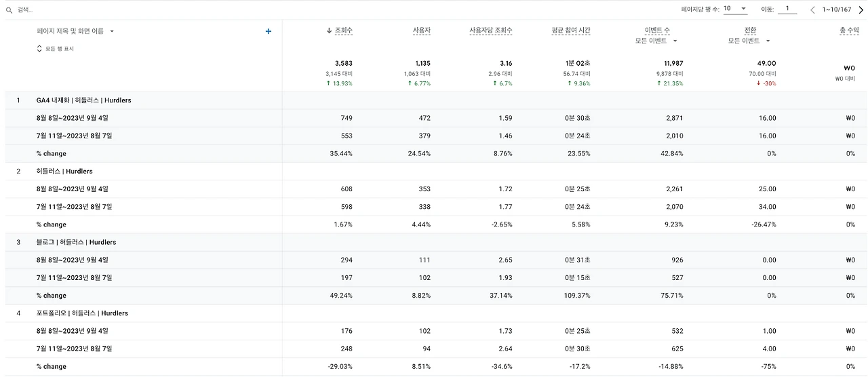The width and height of the screenshot is (868, 377).
Task: Click 허들러스 previous period conversions 34.00
Action: click(768, 207)
